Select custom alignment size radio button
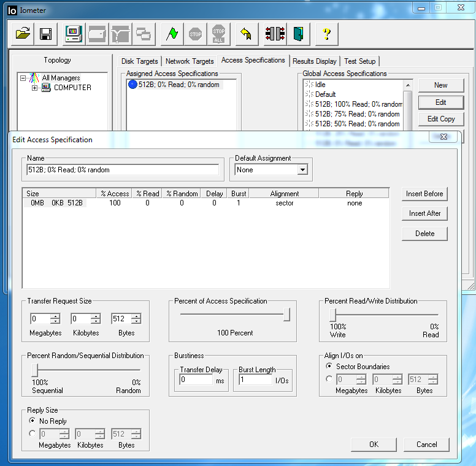The width and height of the screenshot is (476, 466). [329, 379]
